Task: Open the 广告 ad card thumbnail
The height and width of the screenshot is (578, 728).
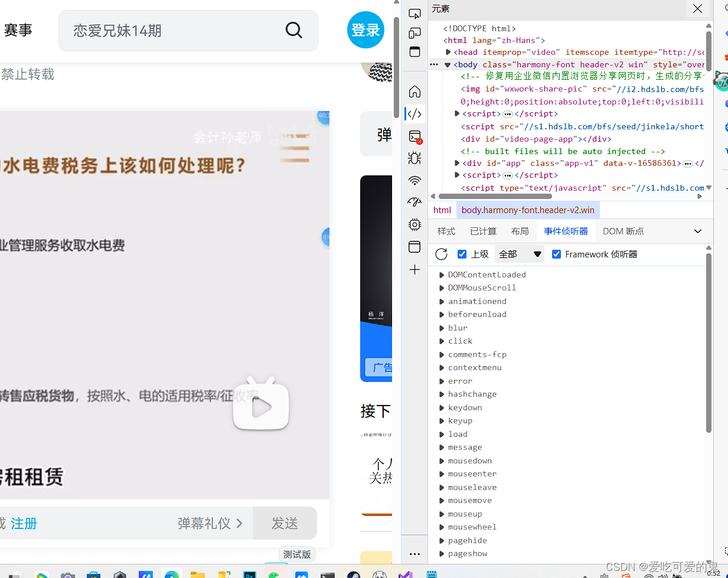Action: [x=376, y=279]
